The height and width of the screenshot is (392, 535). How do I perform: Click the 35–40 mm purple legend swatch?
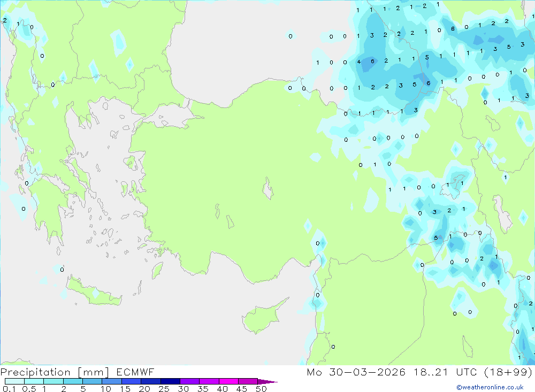pyautogui.click(x=209, y=381)
